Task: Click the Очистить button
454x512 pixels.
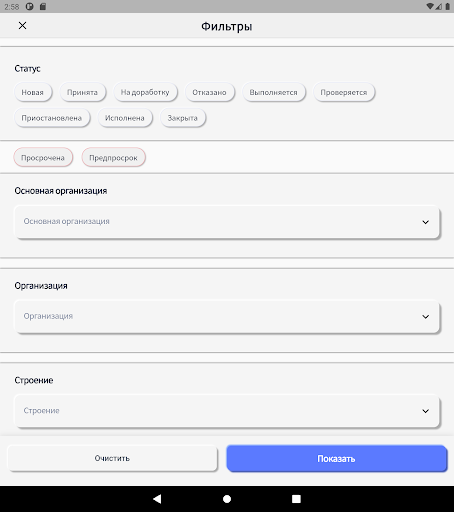Action: tap(112, 458)
